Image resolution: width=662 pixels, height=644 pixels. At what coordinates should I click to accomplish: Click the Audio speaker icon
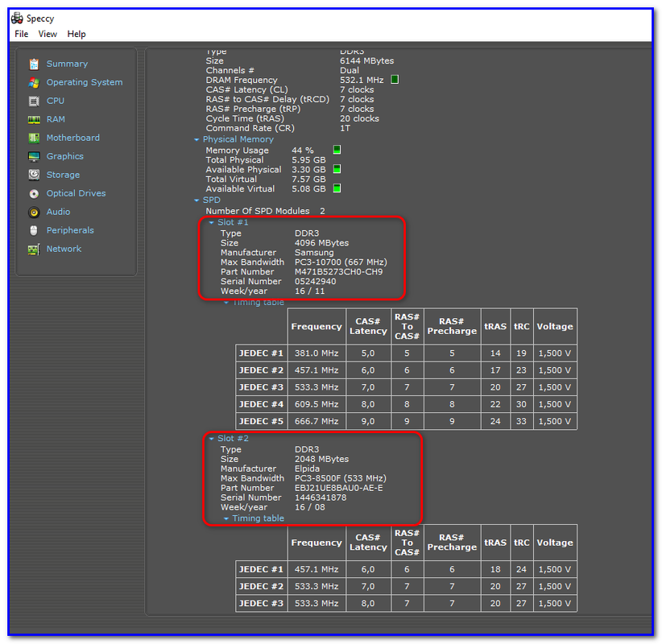click(x=34, y=213)
